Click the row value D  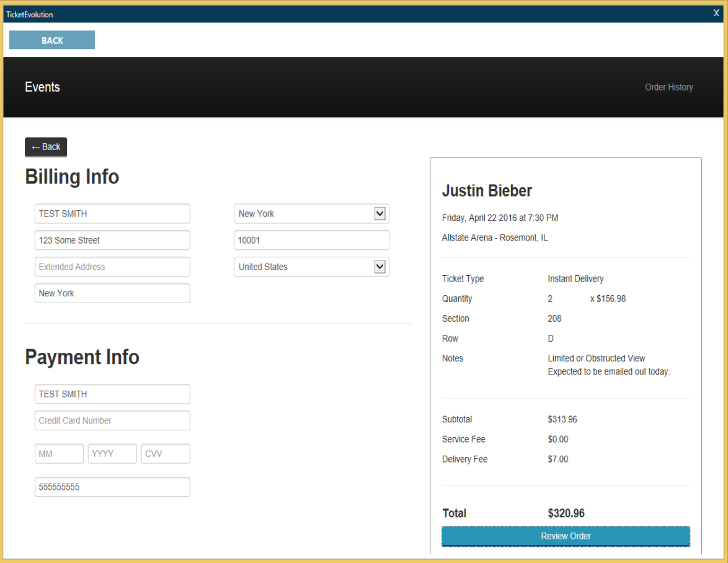(551, 339)
